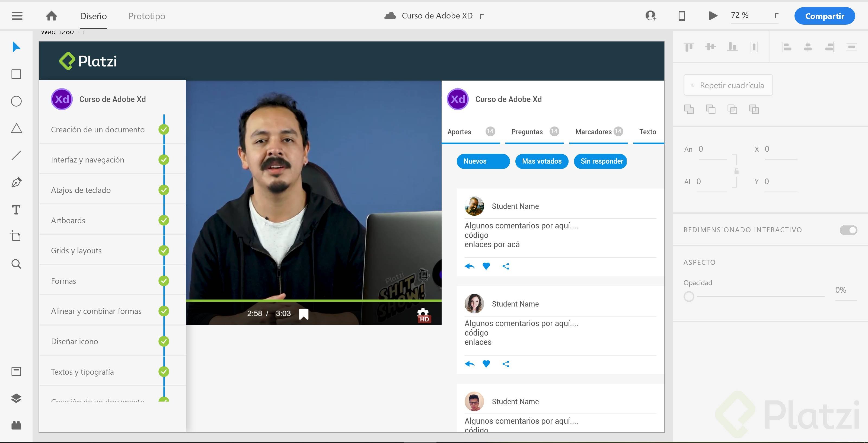Select the Ellipse tool
Viewport: 868px width, 443px height.
16,101
